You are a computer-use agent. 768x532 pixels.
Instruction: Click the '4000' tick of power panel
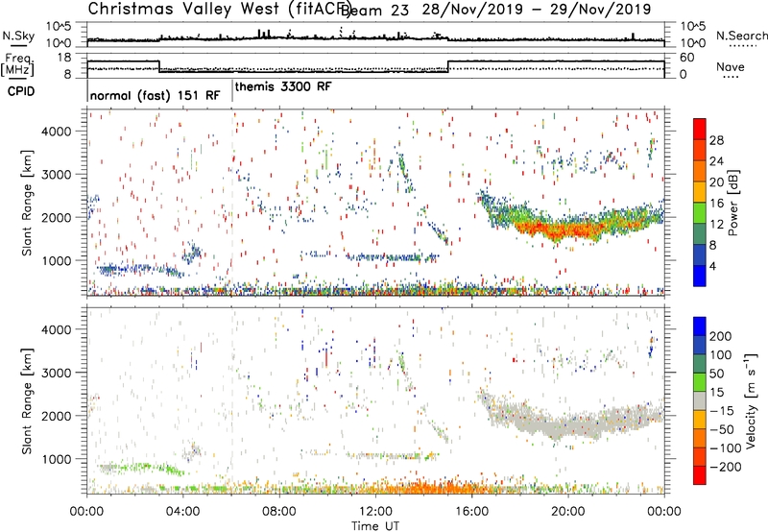pos(57,132)
